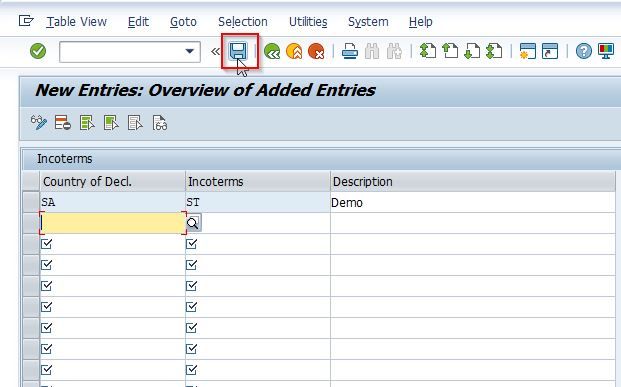Click the Delete row icon
The width and height of the screenshot is (621, 387).
tap(63, 123)
